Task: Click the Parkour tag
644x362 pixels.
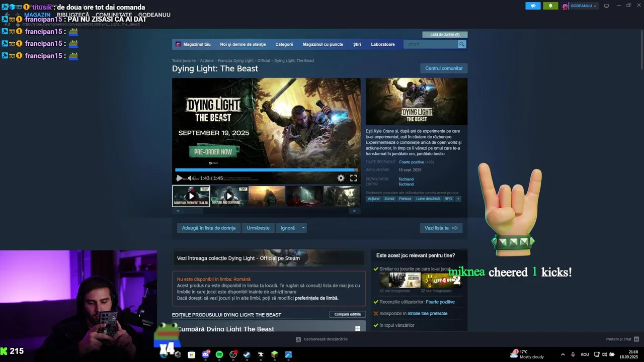Action: coord(405,199)
